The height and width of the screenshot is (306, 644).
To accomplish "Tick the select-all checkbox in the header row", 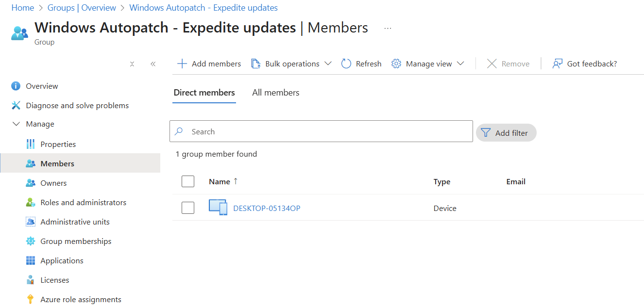I will click(x=188, y=181).
